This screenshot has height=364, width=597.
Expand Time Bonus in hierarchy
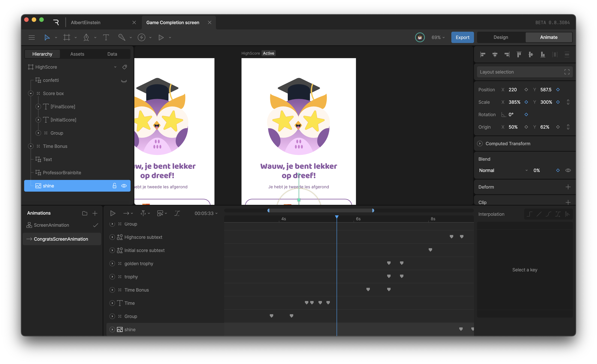(31, 146)
